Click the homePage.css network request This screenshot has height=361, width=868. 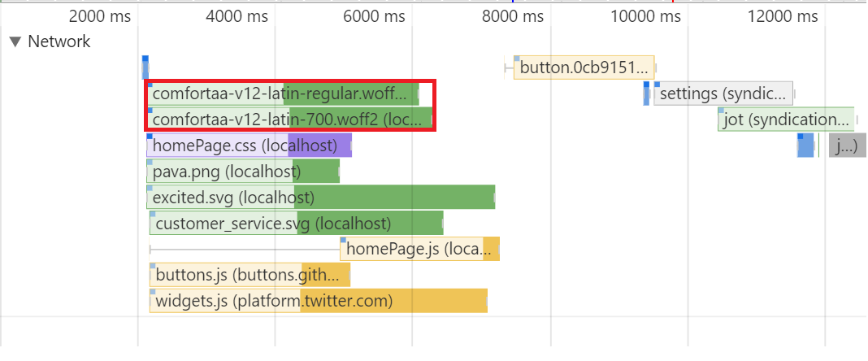click(249, 146)
